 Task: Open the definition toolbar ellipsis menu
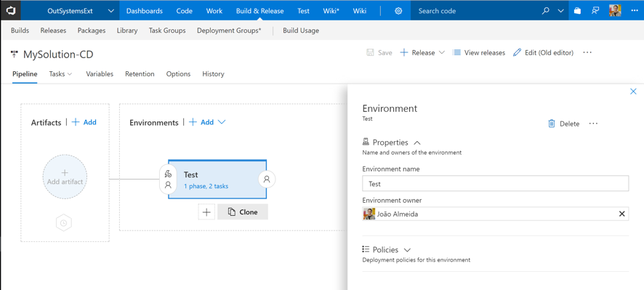[x=587, y=52]
